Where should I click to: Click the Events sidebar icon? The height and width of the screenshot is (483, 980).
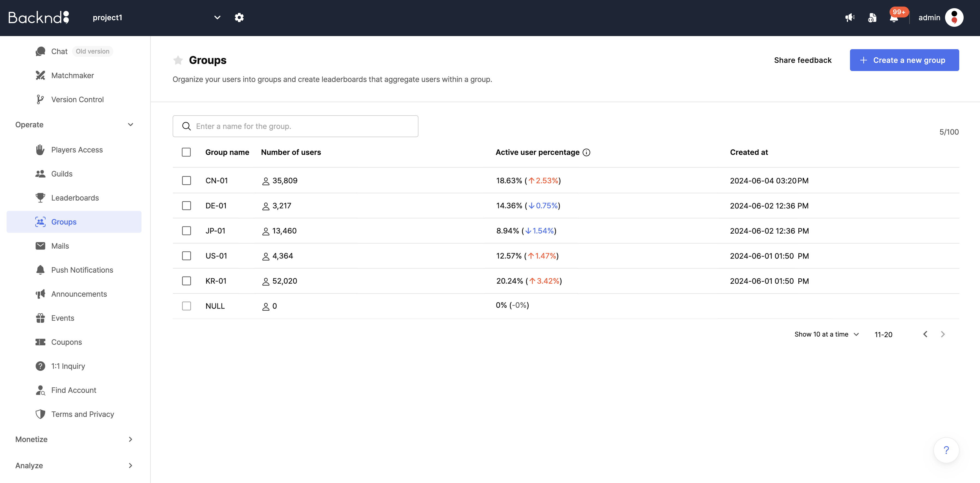40,317
